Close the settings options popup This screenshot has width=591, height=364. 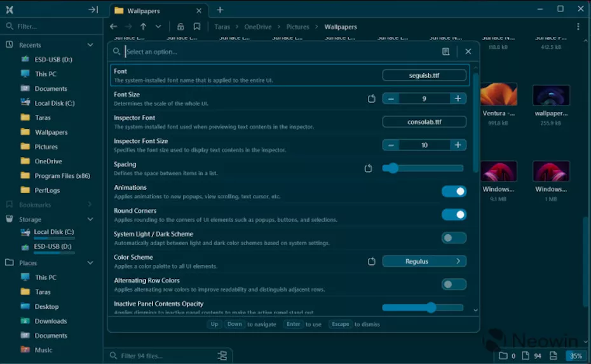tap(468, 51)
